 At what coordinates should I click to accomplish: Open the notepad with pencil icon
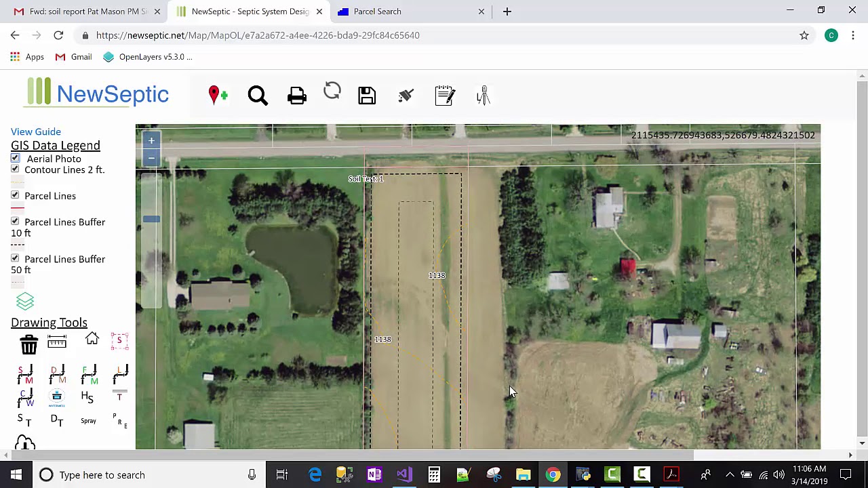coord(445,96)
